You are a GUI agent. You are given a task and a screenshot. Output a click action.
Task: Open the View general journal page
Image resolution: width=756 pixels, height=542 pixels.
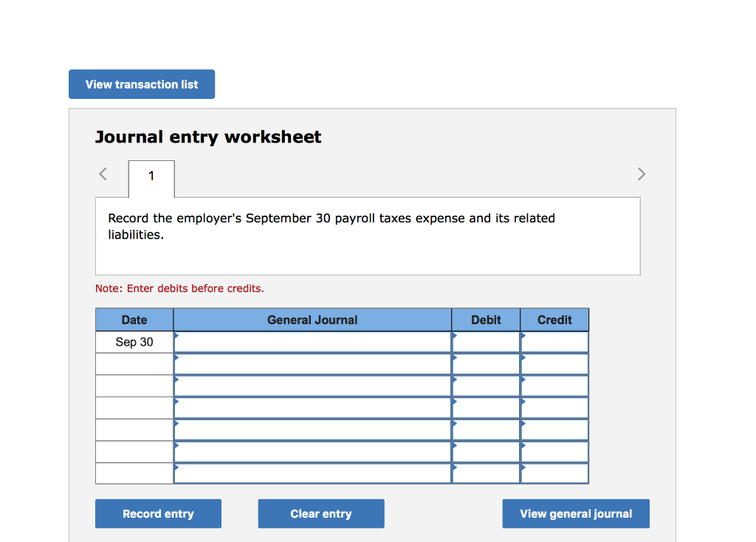tap(575, 513)
